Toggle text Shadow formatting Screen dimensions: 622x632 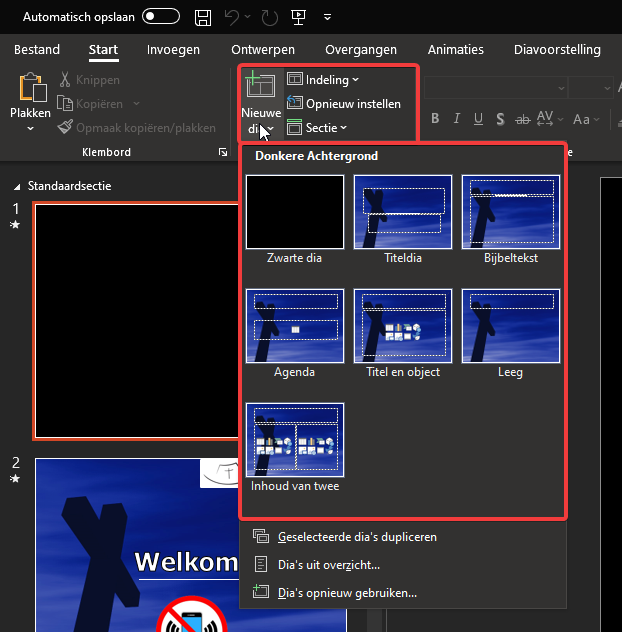pyautogui.click(x=500, y=118)
